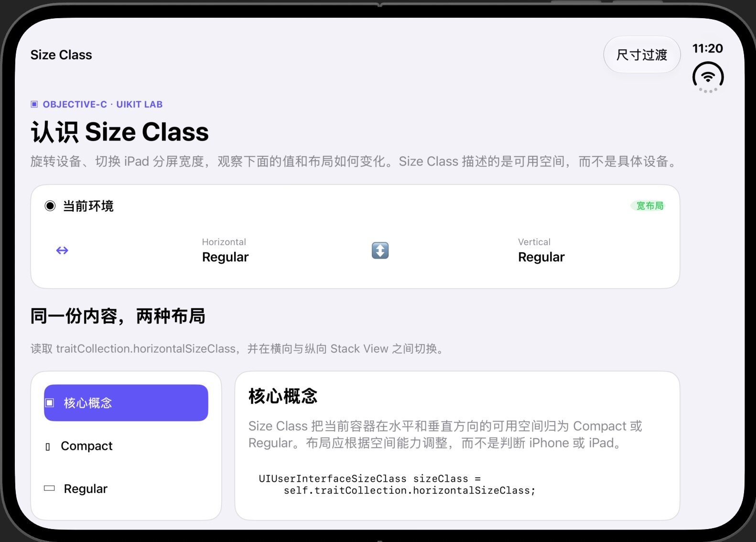Click the description starting with 旋转设备
The image size is (756, 542).
pyautogui.click(x=355, y=162)
